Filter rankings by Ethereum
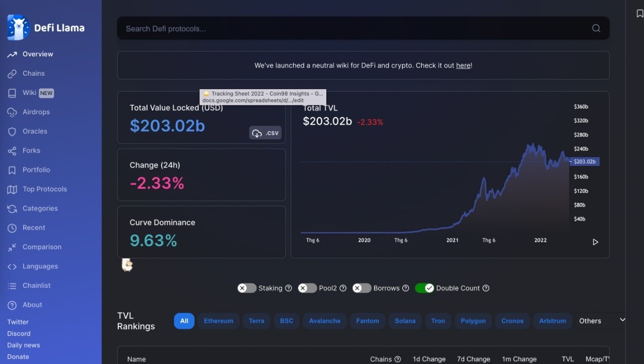Screen dimensions: 644x364 point(218,321)
